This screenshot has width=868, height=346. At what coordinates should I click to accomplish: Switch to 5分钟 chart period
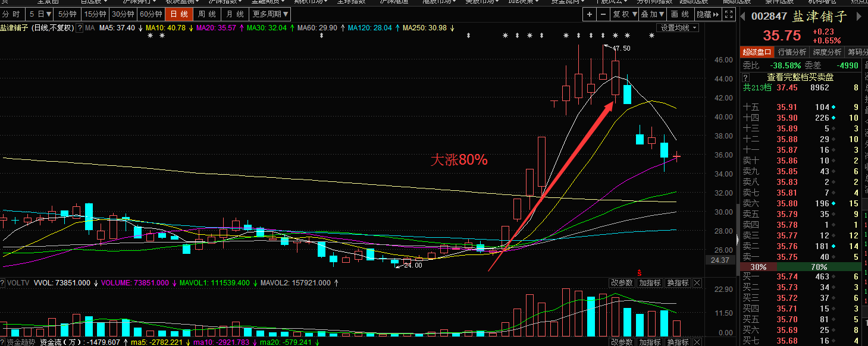(x=67, y=14)
